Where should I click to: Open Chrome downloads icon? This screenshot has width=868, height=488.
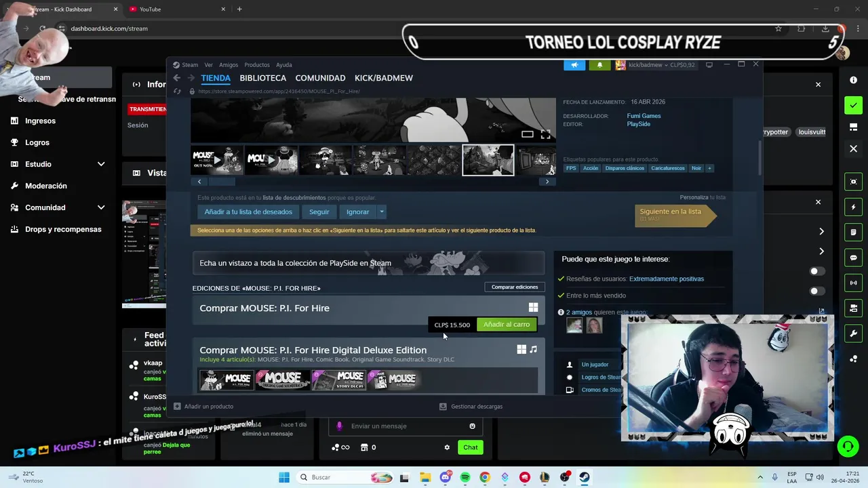[825, 28]
